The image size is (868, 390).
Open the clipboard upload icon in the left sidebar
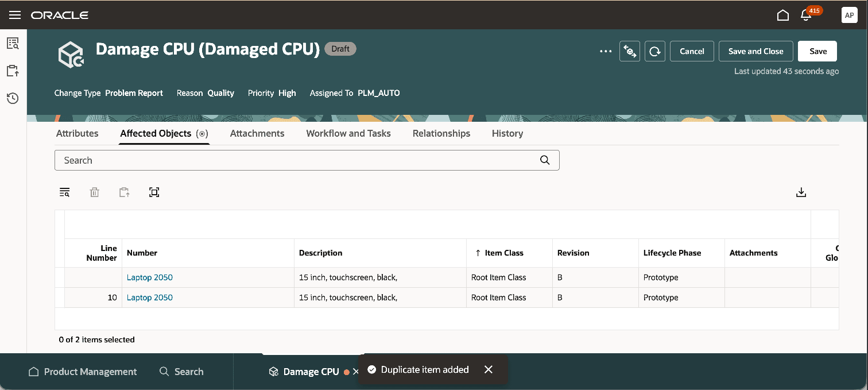[12, 71]
